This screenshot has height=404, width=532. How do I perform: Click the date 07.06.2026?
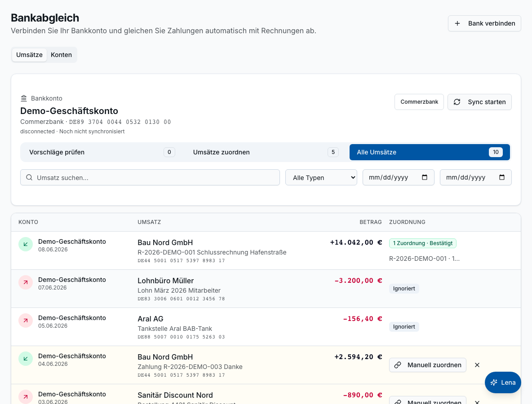coord(53,288)
